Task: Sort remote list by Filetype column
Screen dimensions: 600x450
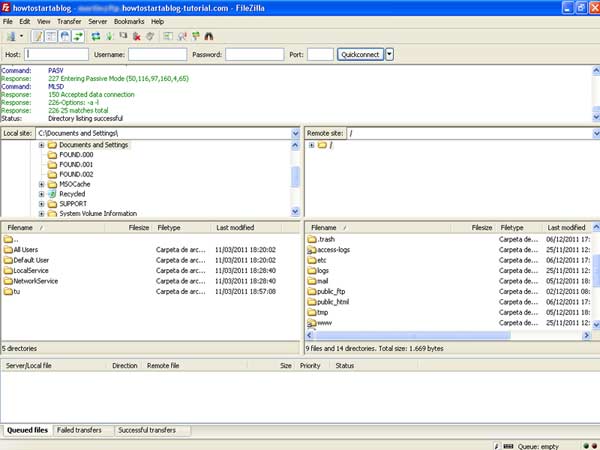Action: [520, 228]
